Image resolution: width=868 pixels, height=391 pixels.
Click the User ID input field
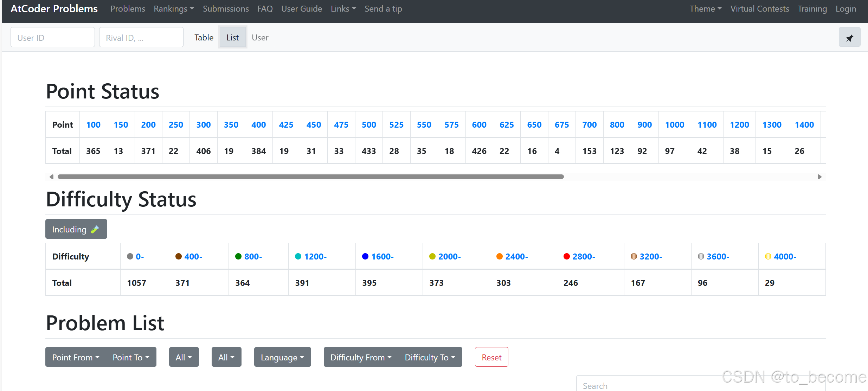tap(53, 38)
